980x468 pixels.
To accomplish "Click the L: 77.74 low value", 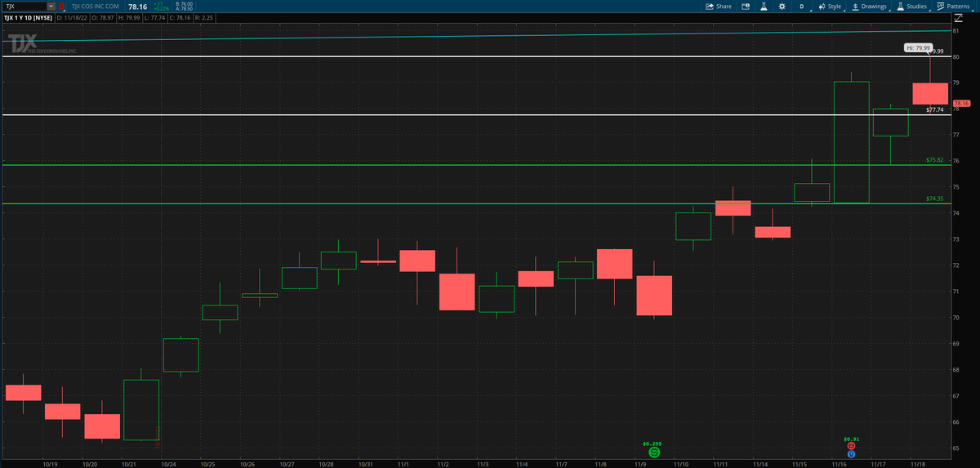I will pyautogui.click(x=157, y=16).
